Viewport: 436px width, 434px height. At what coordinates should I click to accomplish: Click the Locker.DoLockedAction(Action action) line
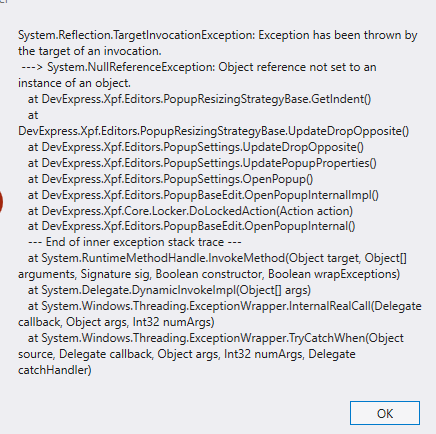[190, 211]
